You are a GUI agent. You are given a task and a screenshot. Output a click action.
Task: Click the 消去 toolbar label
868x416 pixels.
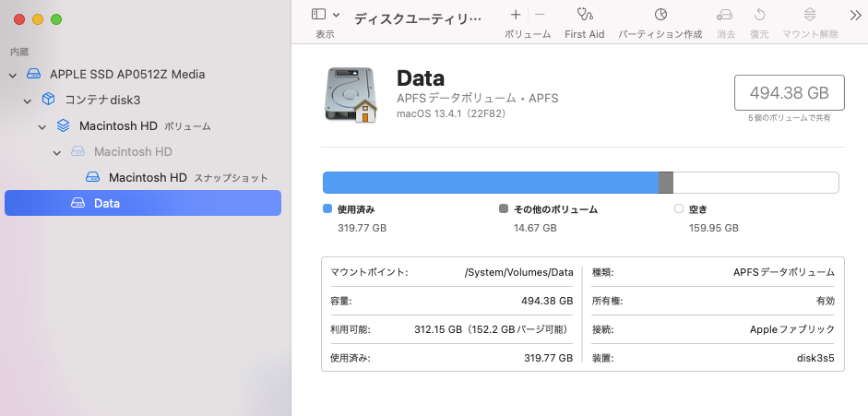click(726, 34)
